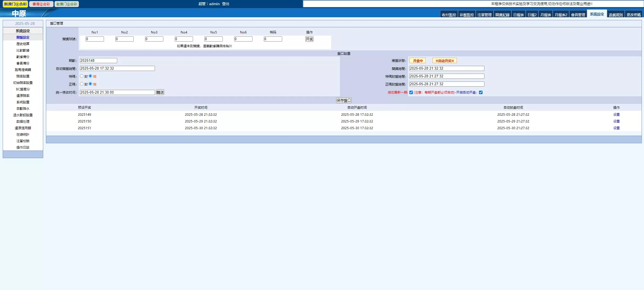Open 設置 link for period 2025150
The height and width of the screenshot is (290, 644).
pyautogui.click(x=616, y=121)
